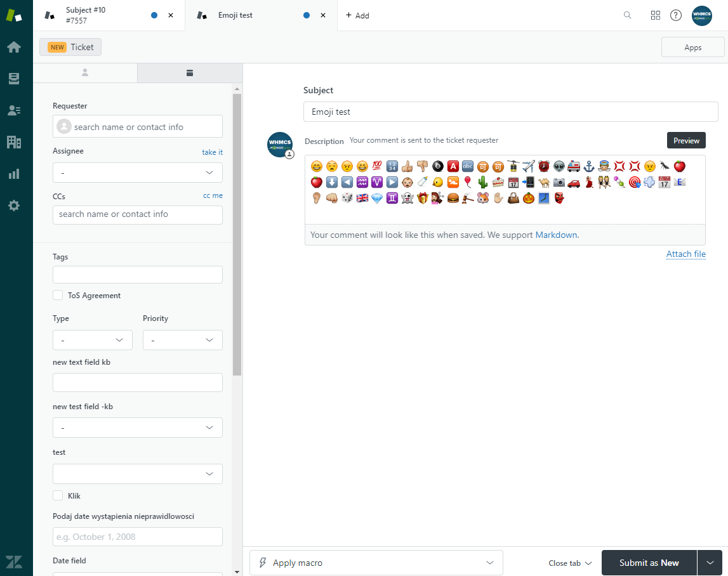Click the scrollbar up arrow
Screen dimensions: 728x576
[x=237, y=89]
